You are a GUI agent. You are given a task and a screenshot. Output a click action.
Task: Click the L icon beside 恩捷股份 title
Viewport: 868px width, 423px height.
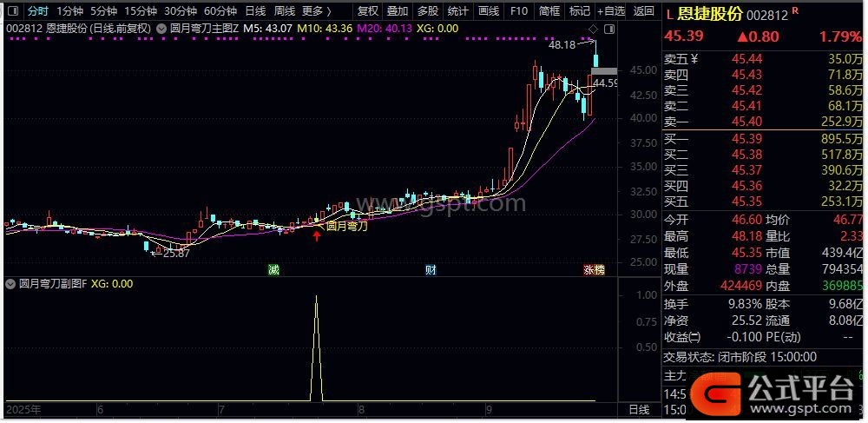tap(669, 15)
